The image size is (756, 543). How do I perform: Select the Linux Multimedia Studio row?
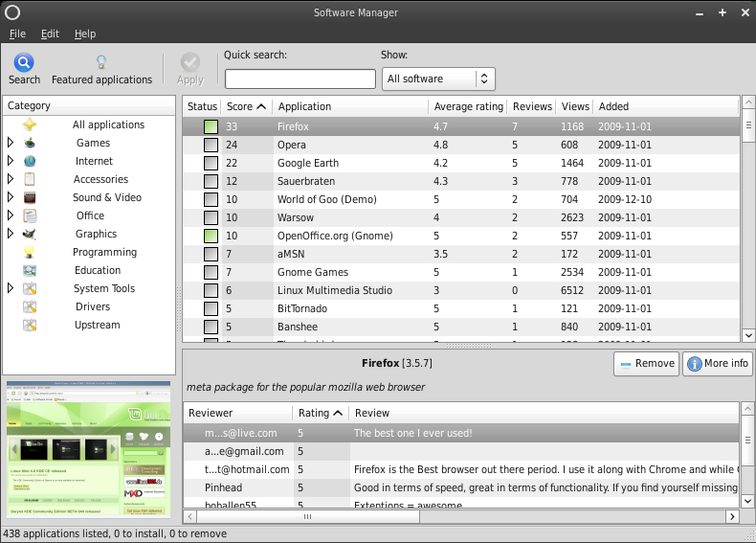pos(461,290)
